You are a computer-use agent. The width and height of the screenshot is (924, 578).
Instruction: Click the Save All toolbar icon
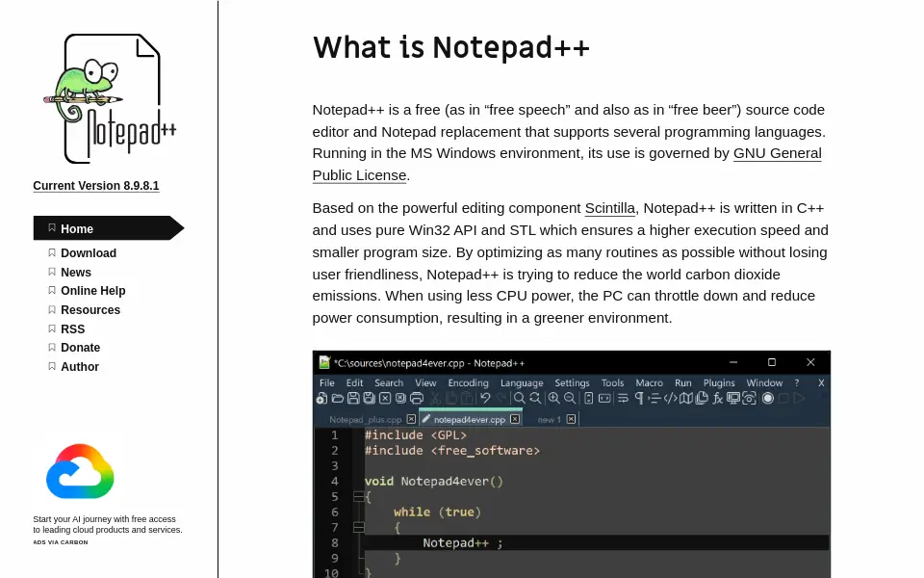tap(369, 398)
